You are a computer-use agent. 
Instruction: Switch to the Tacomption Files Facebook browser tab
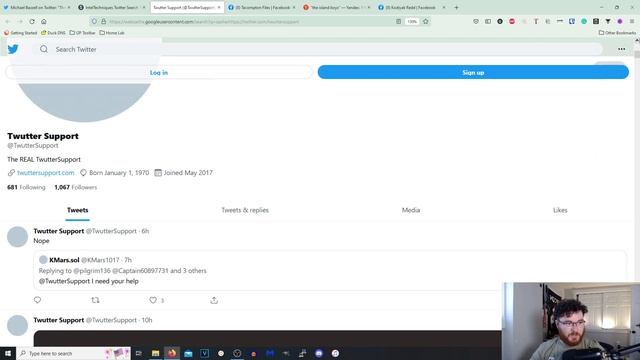point(261,7)
